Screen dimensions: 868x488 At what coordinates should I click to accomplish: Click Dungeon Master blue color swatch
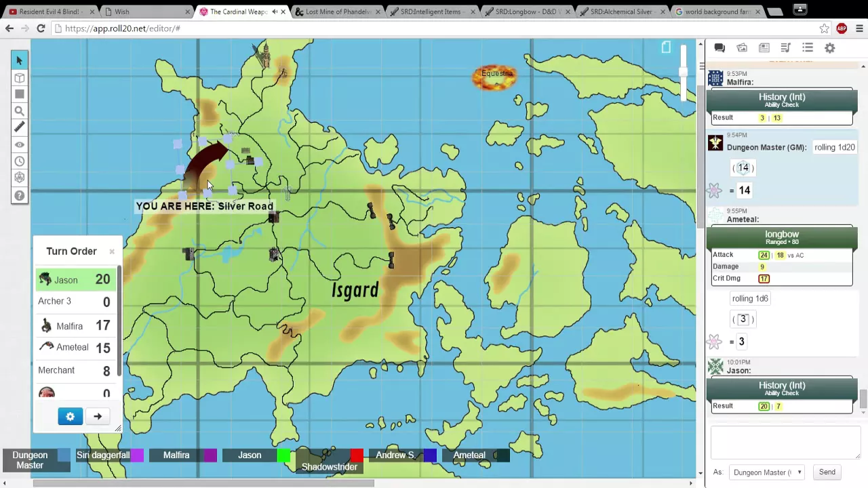coord(64,455)
